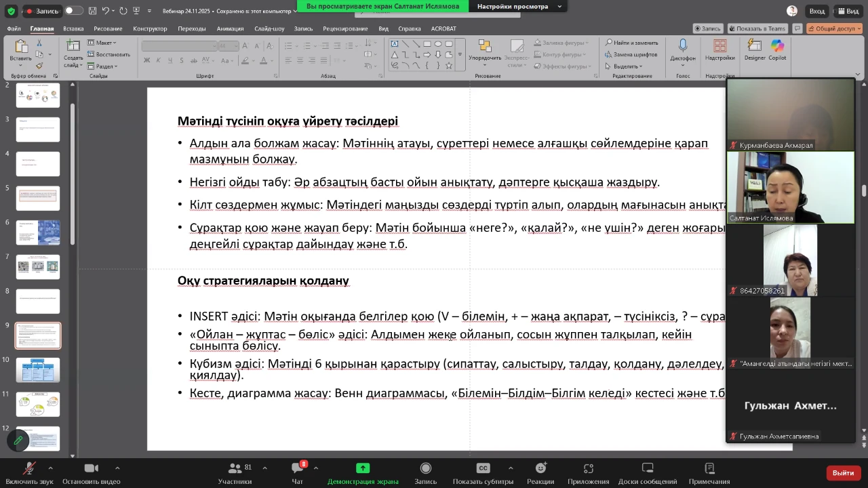
Task: Open the Участники list
Action: point(235,469)
